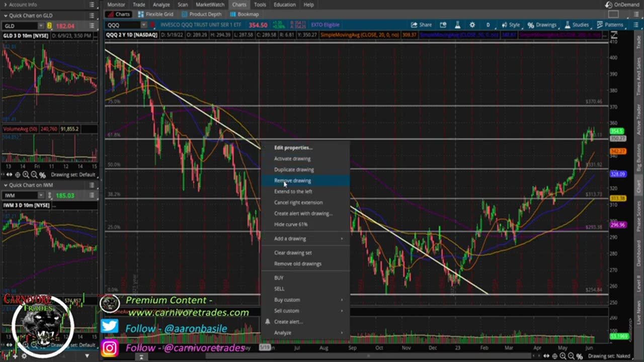Click GLD chart percent scale icon
This screenshot has height=362, width=644.
pos(42,175)
